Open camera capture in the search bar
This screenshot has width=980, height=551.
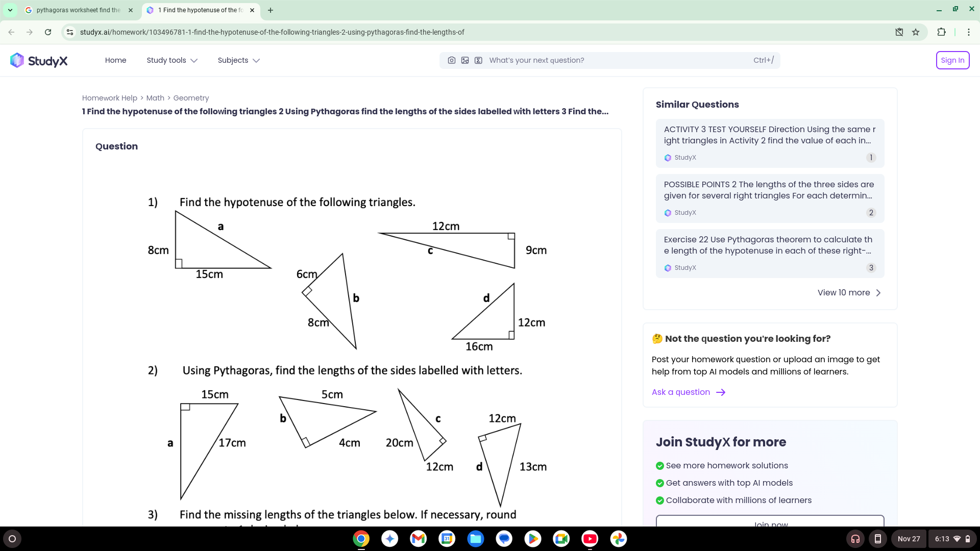(x=452, y=60)
